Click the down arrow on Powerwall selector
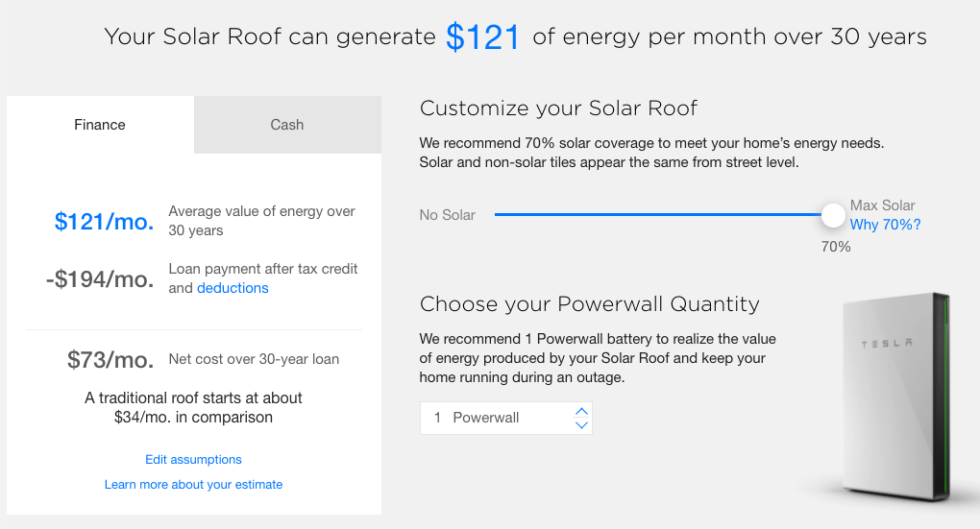 click(580, 424)
